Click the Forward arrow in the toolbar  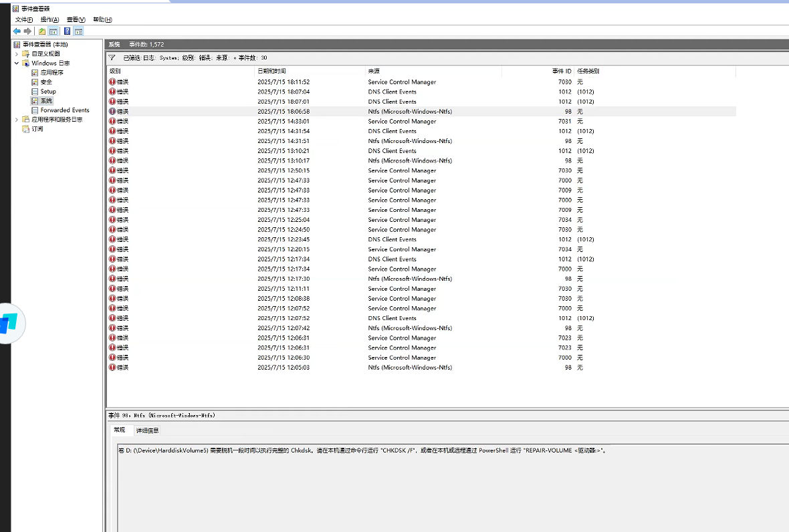click(27, 31)
